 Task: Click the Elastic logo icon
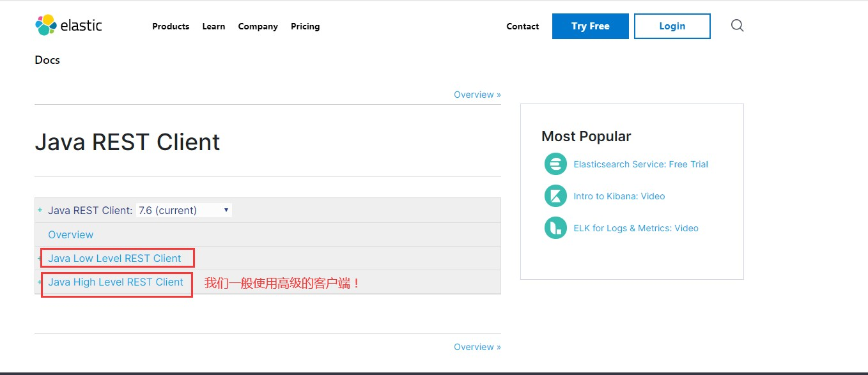point(46,26)
